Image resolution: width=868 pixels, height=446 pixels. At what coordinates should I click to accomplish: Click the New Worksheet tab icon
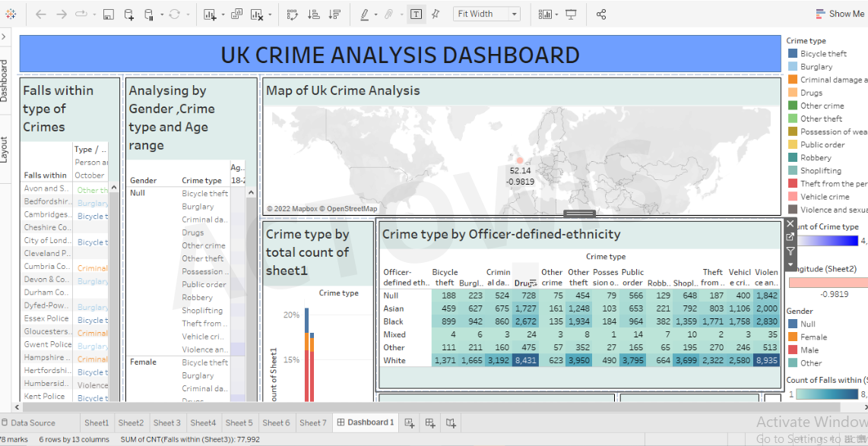[410, 423]
